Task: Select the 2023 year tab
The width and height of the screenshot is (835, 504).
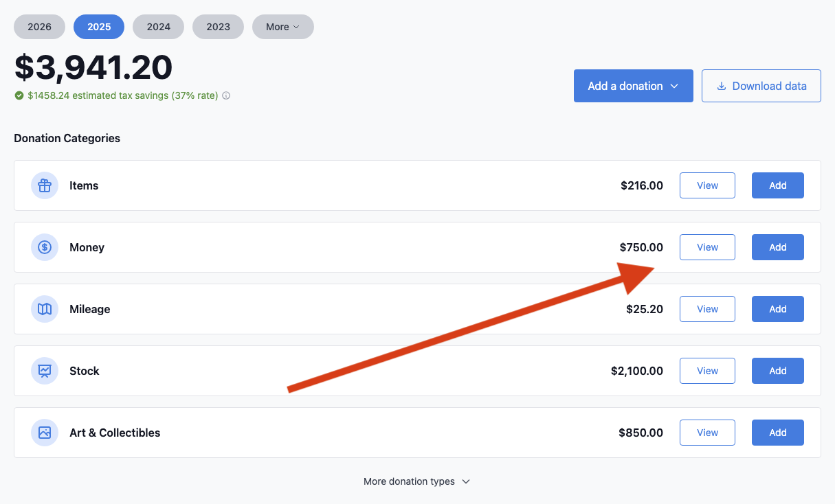Action: 218,27
